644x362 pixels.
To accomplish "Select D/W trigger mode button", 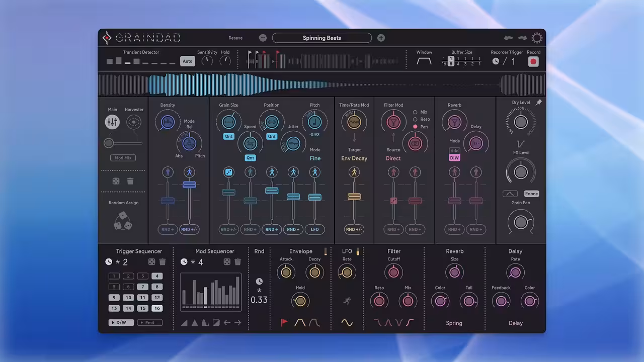I will [x=121, y=323].
